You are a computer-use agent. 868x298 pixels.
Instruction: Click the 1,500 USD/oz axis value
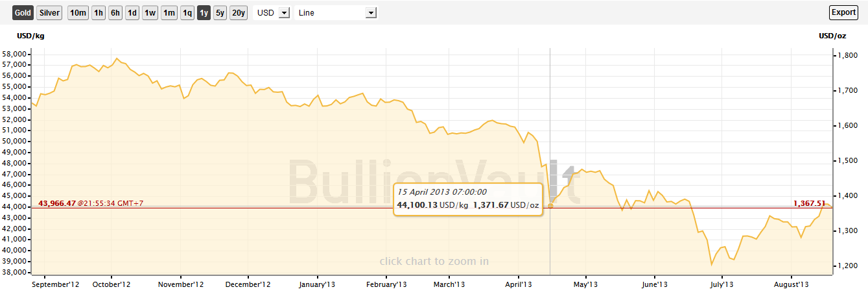point(847,161)
